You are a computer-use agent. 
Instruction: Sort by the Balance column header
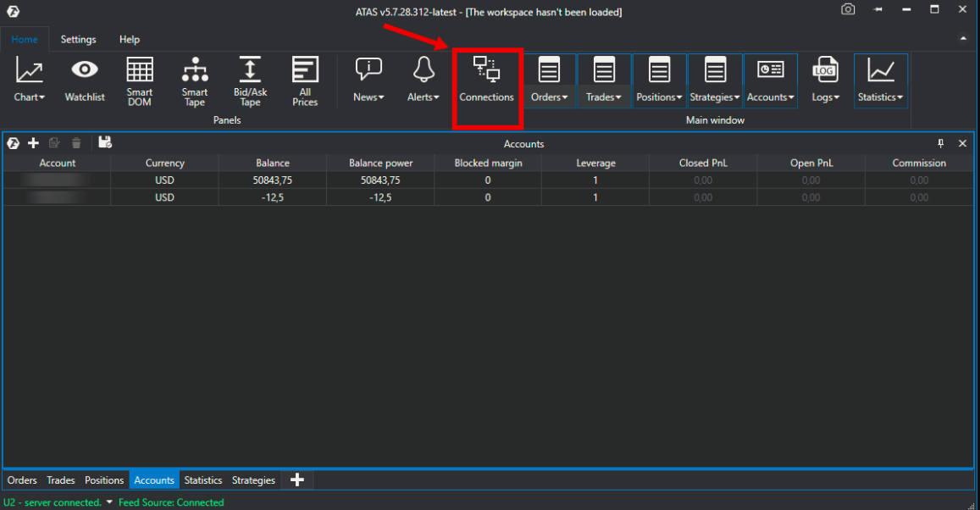pos(273,164)
